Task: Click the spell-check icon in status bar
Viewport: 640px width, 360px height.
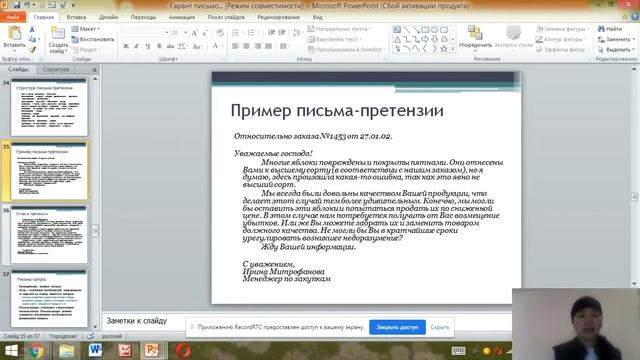Action: click(91, 336)
